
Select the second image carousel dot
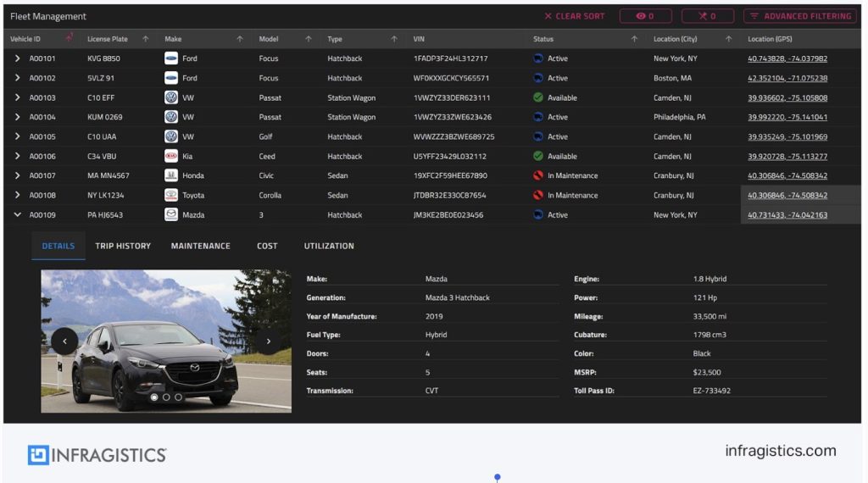pos(166,397)
